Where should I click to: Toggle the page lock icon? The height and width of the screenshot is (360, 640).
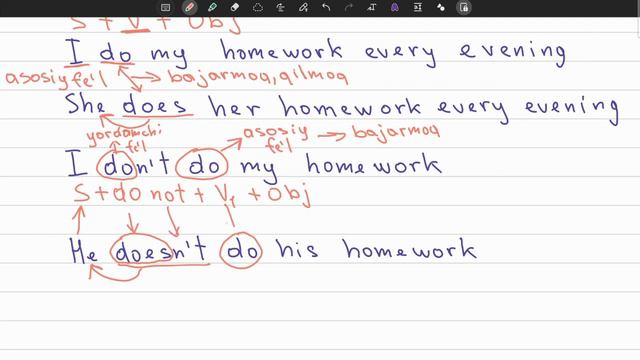tap(464, 7)
